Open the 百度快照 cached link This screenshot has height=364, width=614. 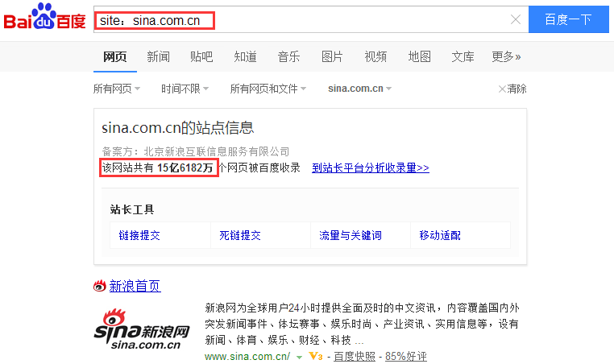pyautogui.click(x=355, y=357)
